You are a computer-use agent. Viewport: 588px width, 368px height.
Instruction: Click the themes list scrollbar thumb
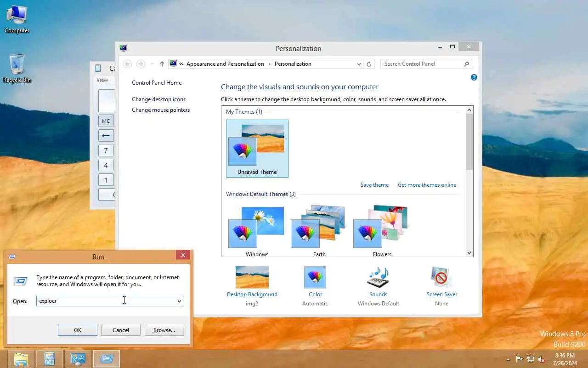point(469,142)
